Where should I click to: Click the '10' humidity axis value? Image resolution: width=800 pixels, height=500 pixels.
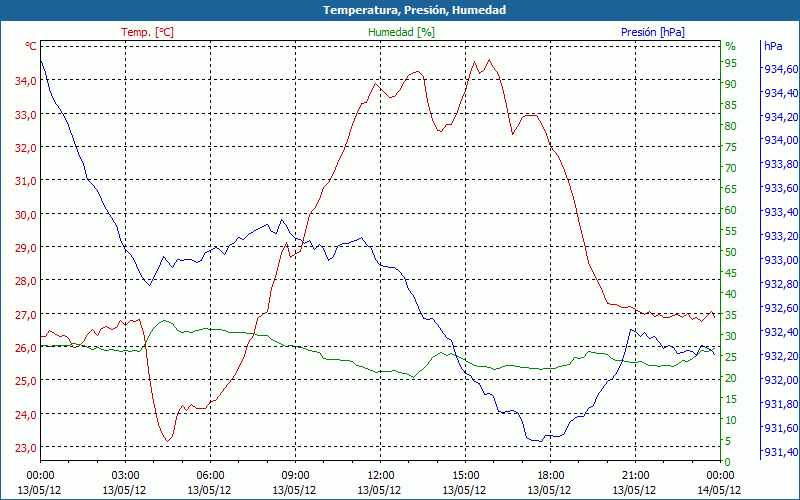pos(731,420)
